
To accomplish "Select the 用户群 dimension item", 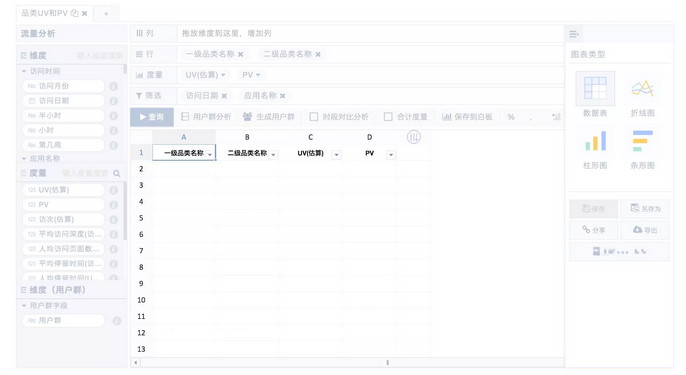I will 64,321.
